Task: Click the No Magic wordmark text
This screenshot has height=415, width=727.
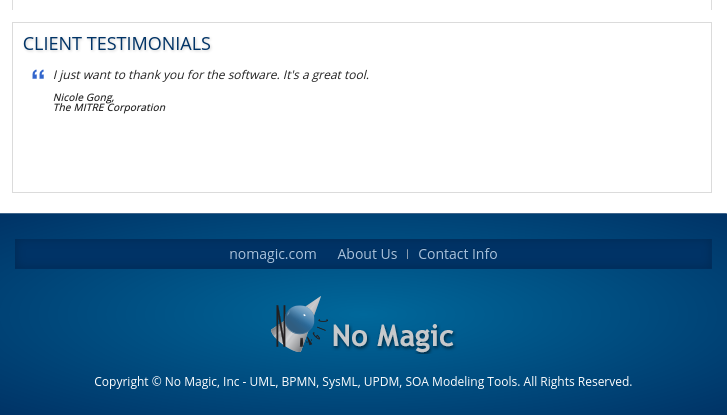Action: [393, 336]
